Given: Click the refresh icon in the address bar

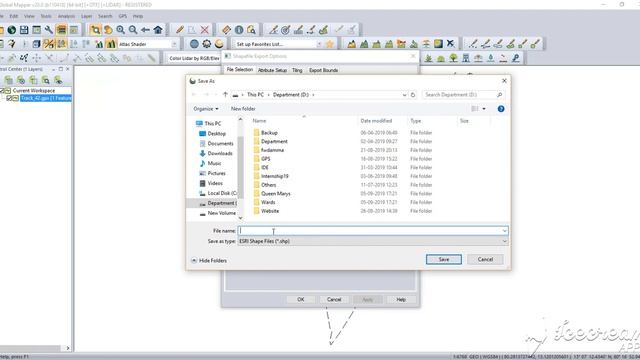Looking at the screenshot, I should [x=413, y=95].
